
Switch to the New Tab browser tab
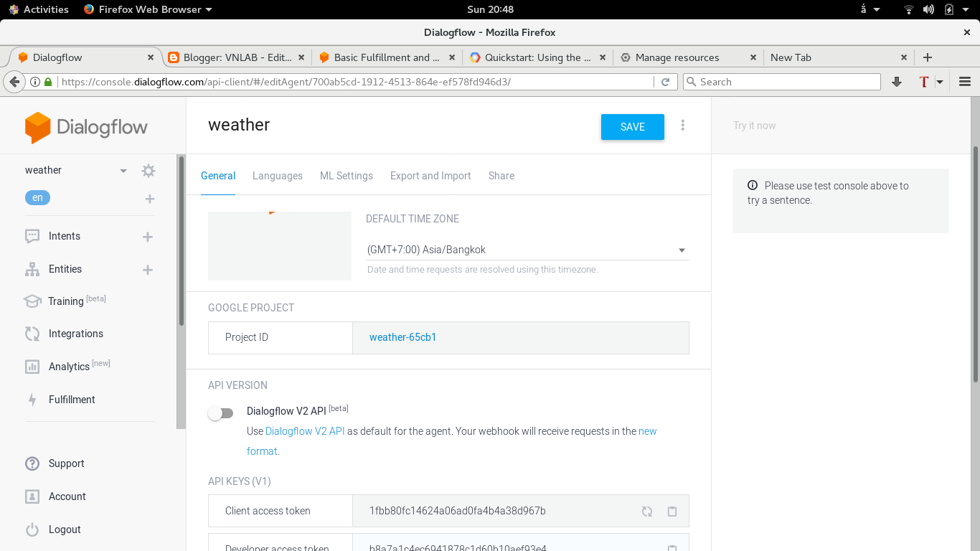[838, 57]
